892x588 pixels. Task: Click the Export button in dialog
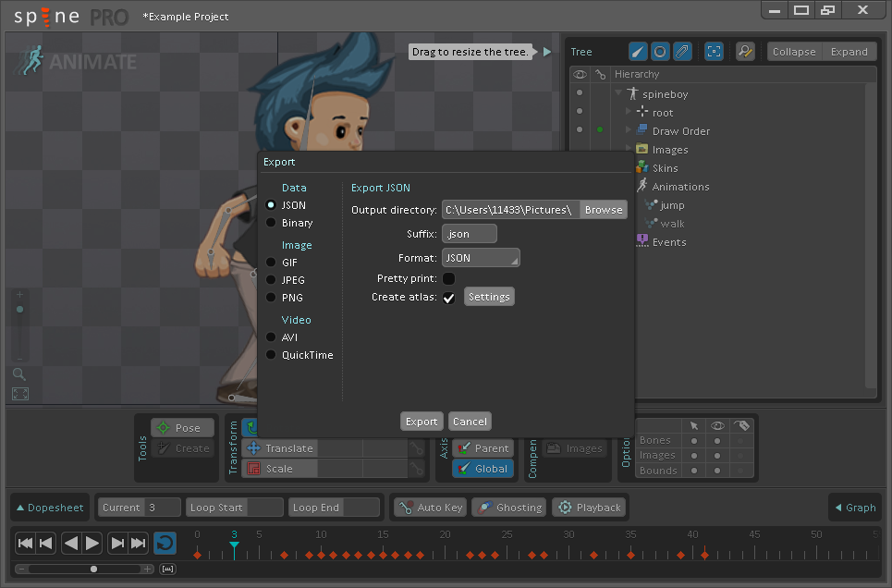pos(421,422)
